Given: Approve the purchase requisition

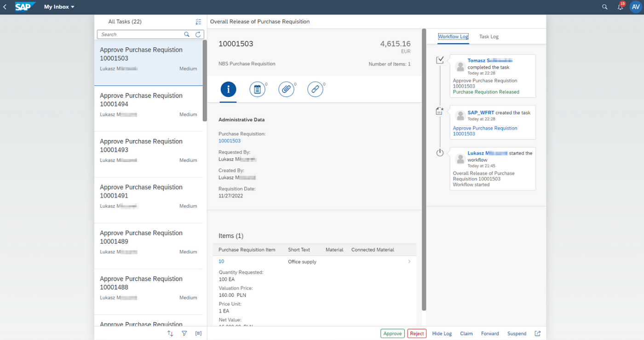Looking at the screenshot, I should tap(392, 334).
